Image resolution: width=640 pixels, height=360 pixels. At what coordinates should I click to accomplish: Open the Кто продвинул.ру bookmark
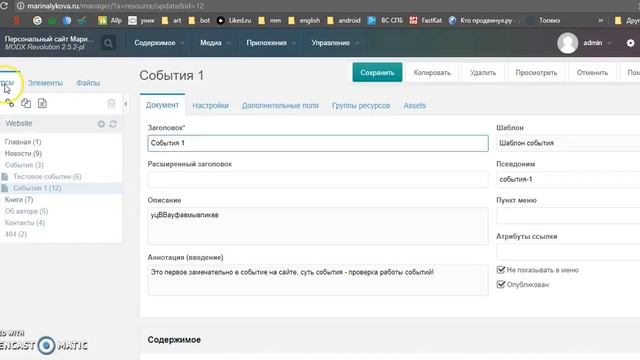(x=482, y=20)
